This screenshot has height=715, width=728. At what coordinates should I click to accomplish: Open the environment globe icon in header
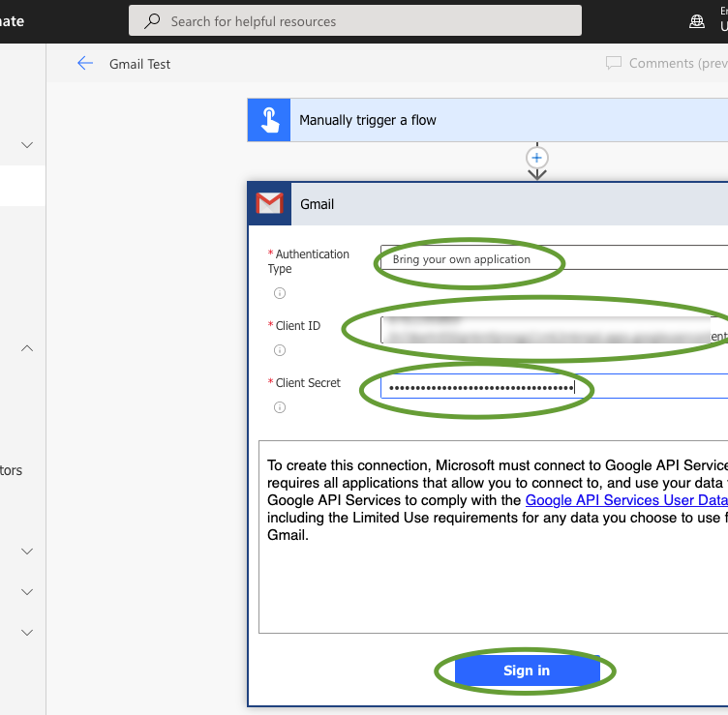pyautogui.click(x=696, y=21)
